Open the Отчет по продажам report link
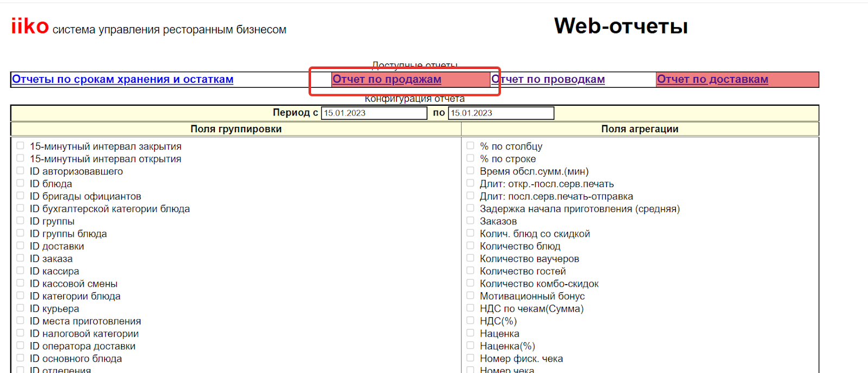This screenshot has height=373, width=868. (x=387, y=79)
